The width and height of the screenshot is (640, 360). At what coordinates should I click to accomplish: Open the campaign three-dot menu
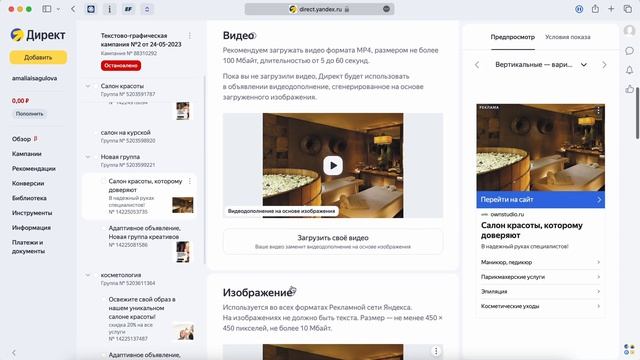coord(190,36)
